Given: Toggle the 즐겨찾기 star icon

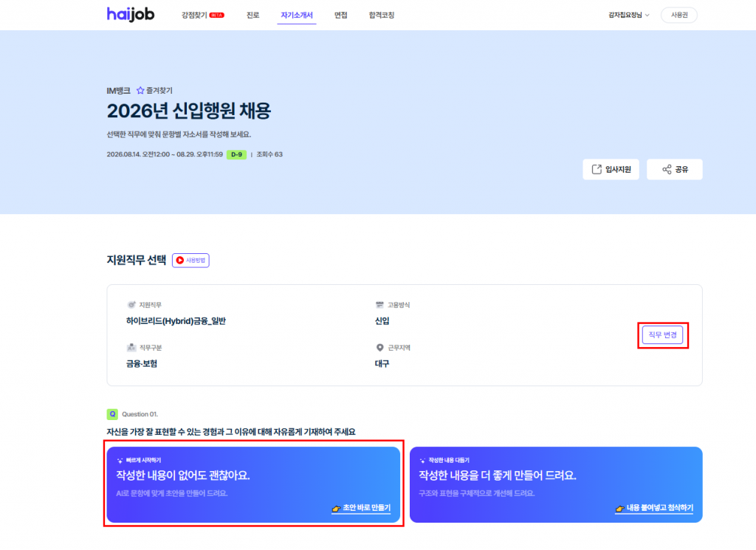Looking at the screenshot, I should click(140, 90).
